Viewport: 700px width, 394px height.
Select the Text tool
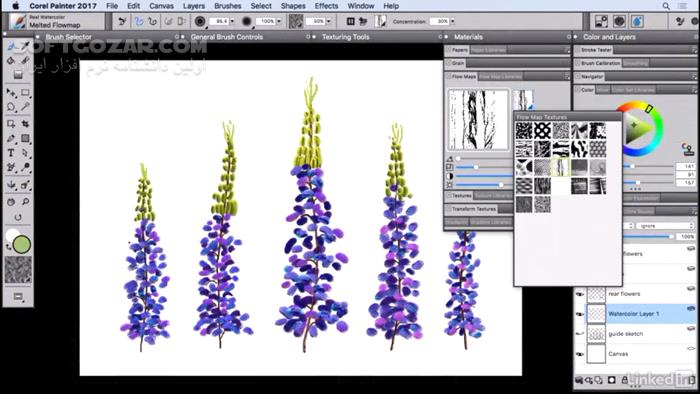[12, 153]
